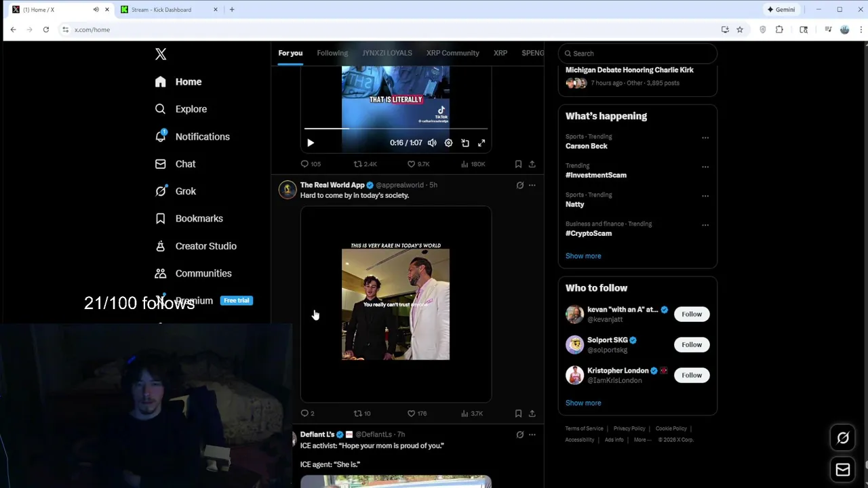868x488 pixels.
Task: Share the first video post
Action: [x=532, y=164]
